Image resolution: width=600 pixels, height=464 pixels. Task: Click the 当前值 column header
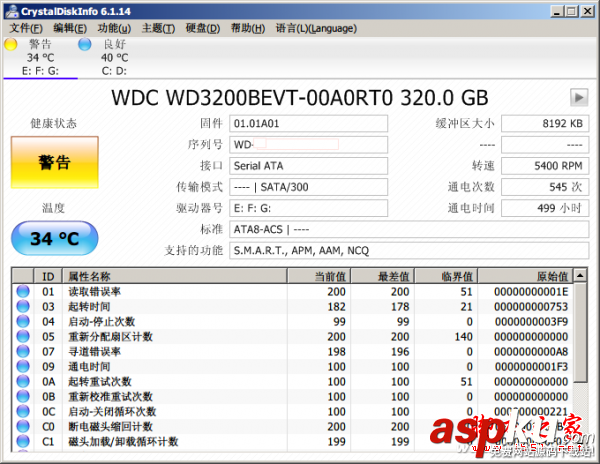(x=319, y=276)
